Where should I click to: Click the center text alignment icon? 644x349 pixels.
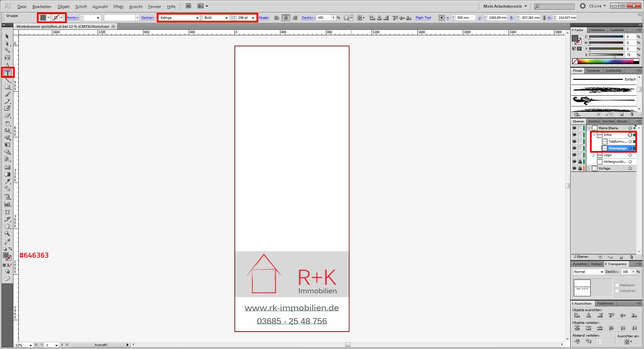286,18
